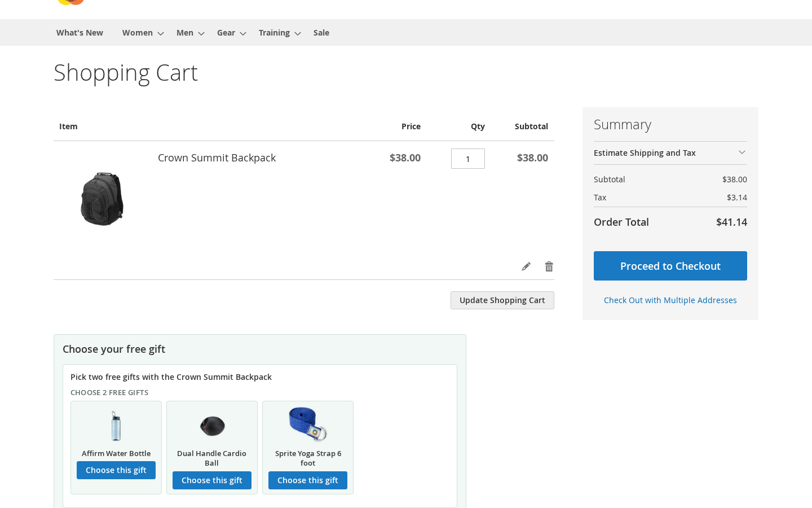Click the Summary heading
The image size is (812, 508).
[623, 125]
